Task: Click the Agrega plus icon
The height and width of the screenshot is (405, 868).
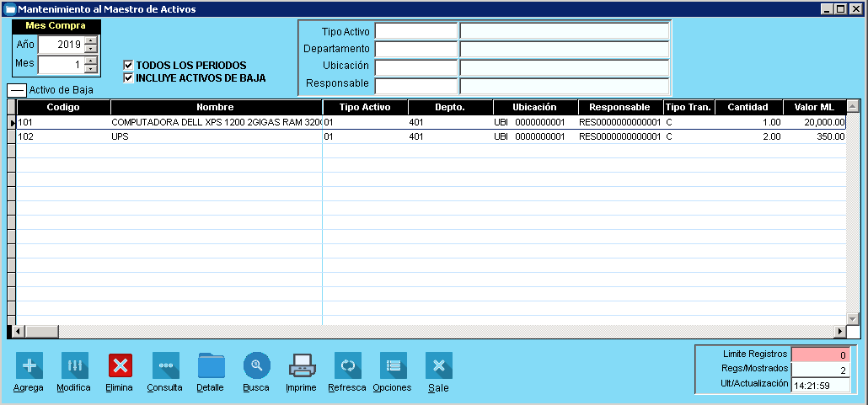Action: click(29, 365)
